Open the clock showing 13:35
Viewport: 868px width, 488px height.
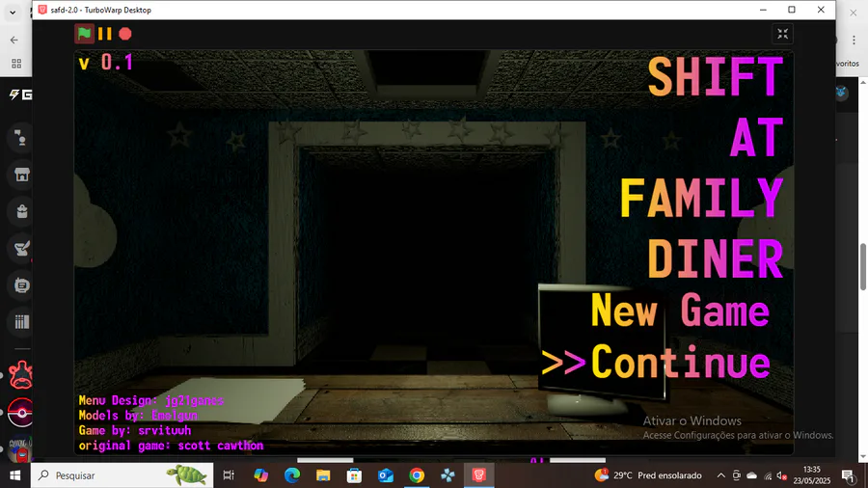click(x=812, y=475)
